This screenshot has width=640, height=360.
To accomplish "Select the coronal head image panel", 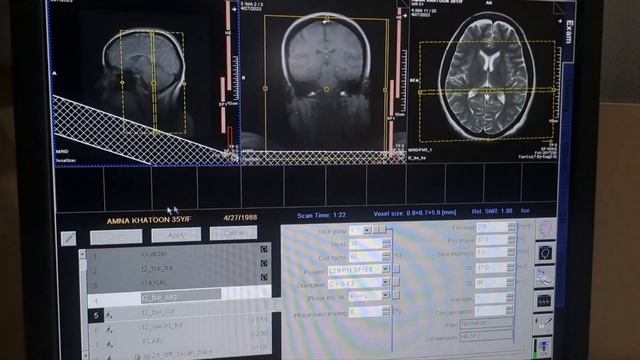I will click(x=323, y=82).
